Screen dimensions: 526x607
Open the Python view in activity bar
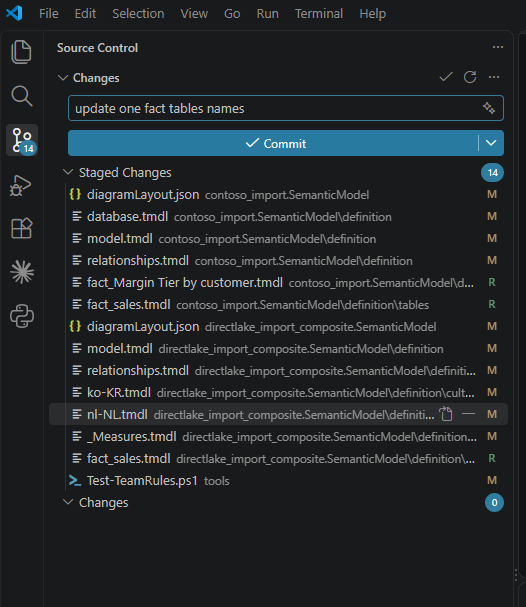[22, 316]
